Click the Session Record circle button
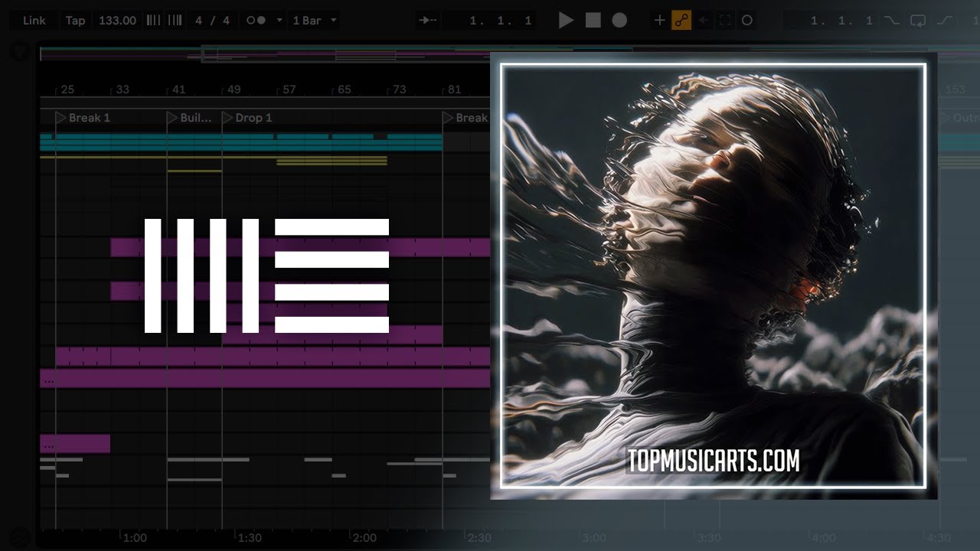This screenshot has width=980, height=551. click(747, 21)
